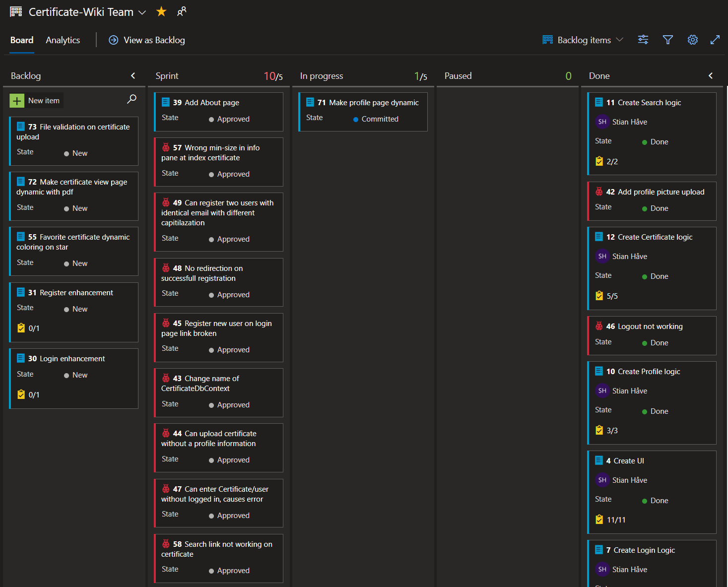Open team members icon next to star
This screenshot has width=728, height=587.
(x=182, y=11)
